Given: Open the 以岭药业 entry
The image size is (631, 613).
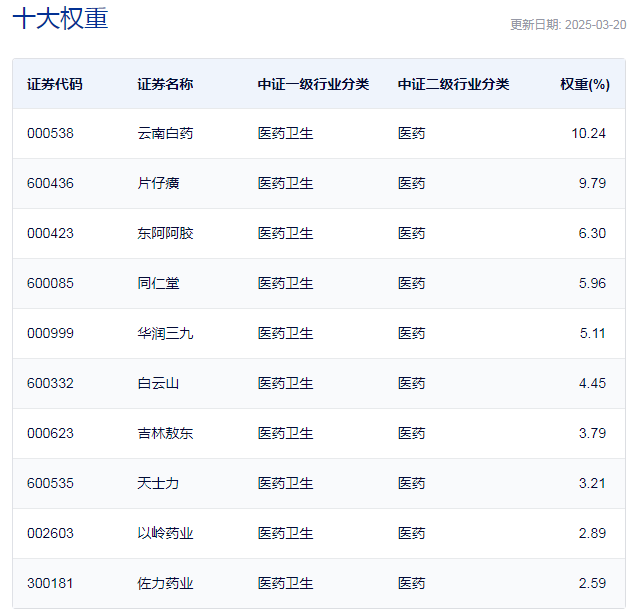Looking at the screenshot, I should [165, 533].
